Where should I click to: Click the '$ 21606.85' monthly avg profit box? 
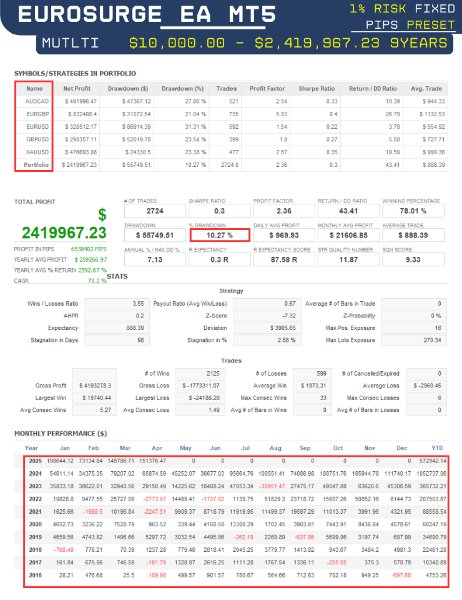[348, 235]
